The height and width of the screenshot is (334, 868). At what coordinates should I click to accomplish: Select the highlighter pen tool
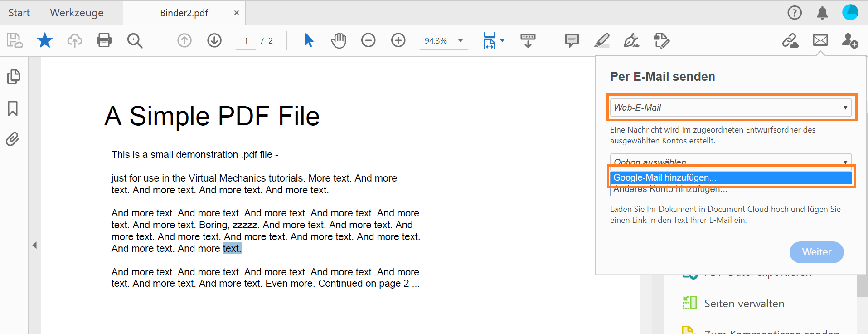point(601,40)
